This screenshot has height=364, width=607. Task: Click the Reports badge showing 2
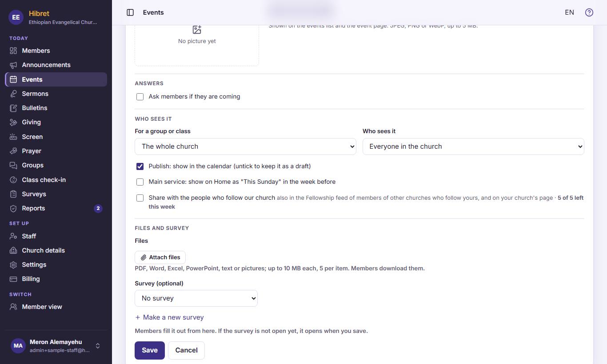[x=98, y=208]
